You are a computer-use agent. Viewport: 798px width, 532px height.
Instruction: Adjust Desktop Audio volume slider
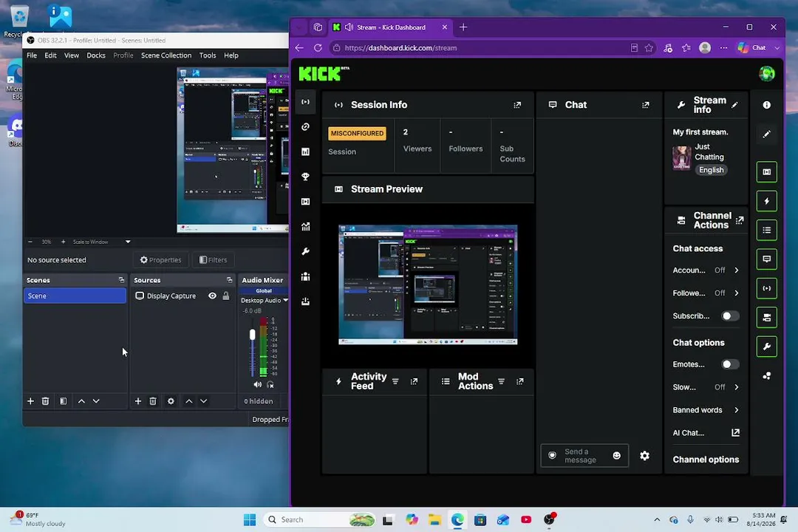(x=253, y=335)
